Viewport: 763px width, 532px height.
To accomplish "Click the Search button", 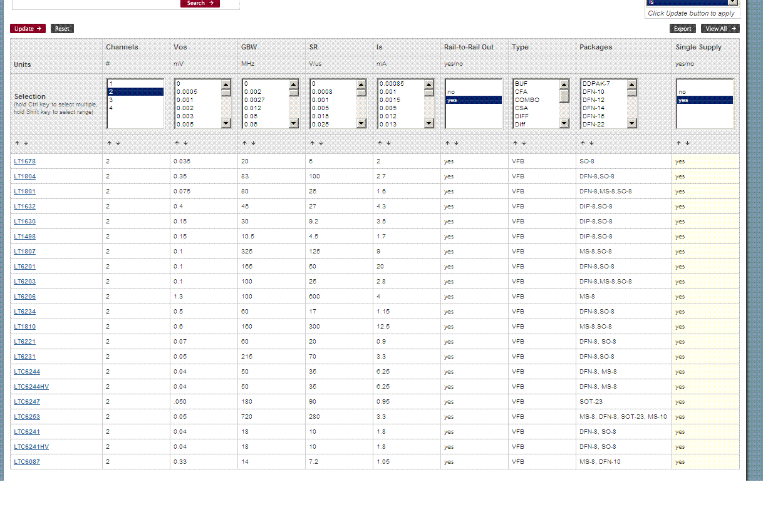I will click(200, 3).
